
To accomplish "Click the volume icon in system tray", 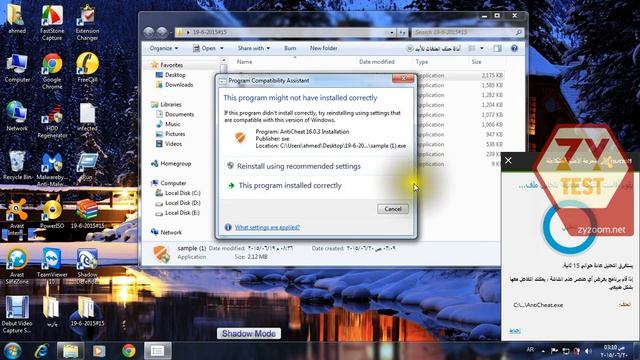I will click(588, 351).
